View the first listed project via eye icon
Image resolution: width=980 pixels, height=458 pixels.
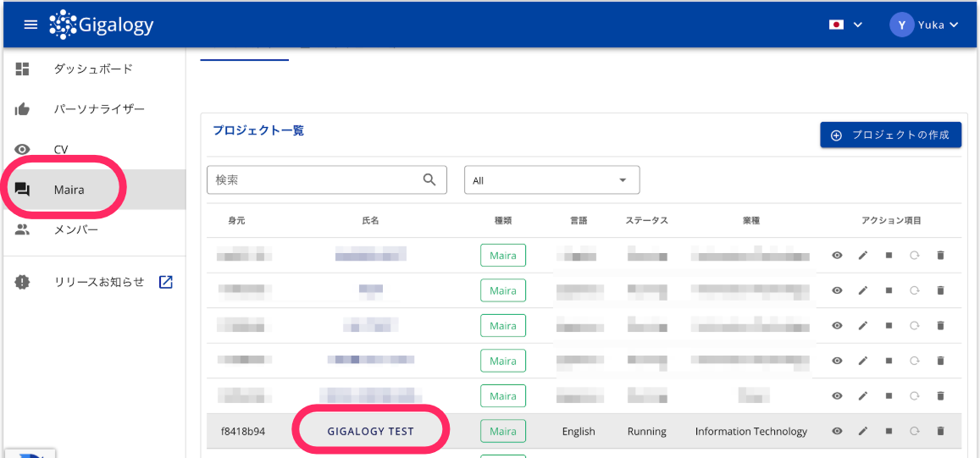[x=838, y=255]
